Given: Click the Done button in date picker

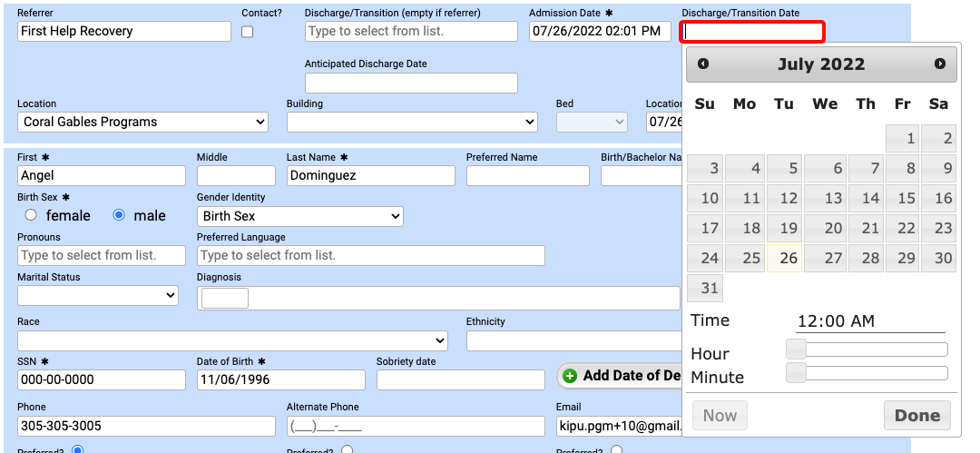Looking at the screenshot, I should click(x=916, y=416).
